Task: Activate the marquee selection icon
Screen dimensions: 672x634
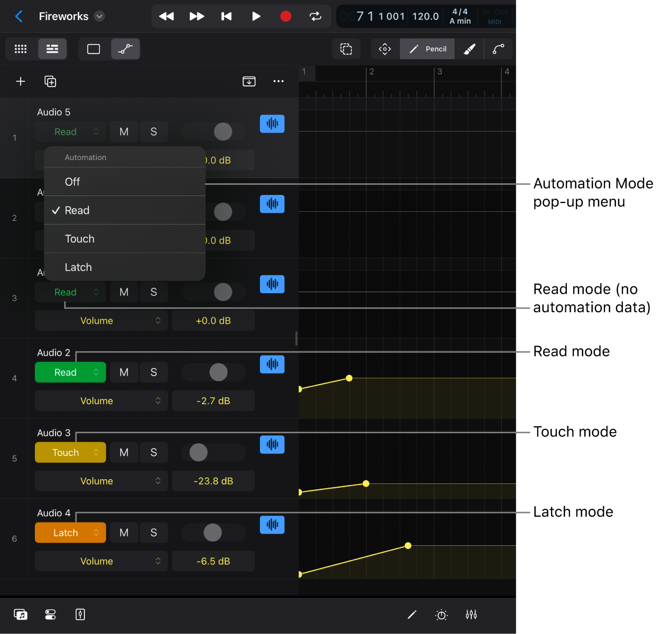Action: [346, 49]
